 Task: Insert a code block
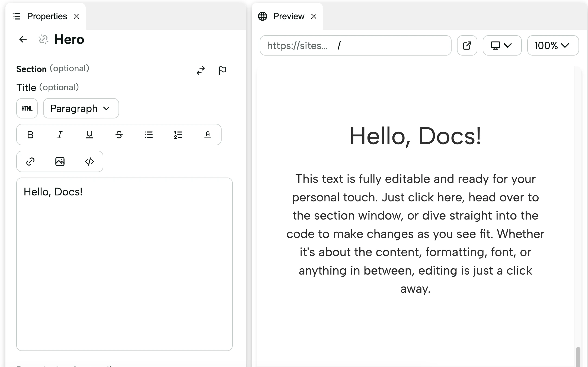point(90,162)
